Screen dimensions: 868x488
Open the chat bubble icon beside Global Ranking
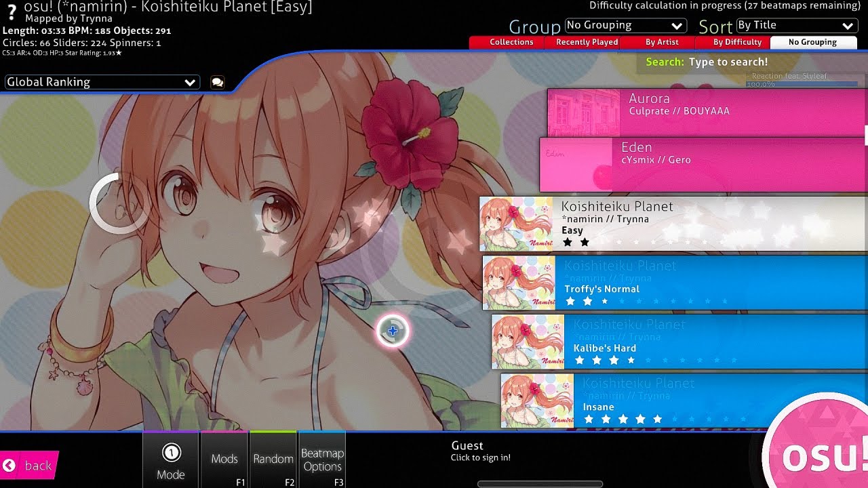click(x=217, y=82)
